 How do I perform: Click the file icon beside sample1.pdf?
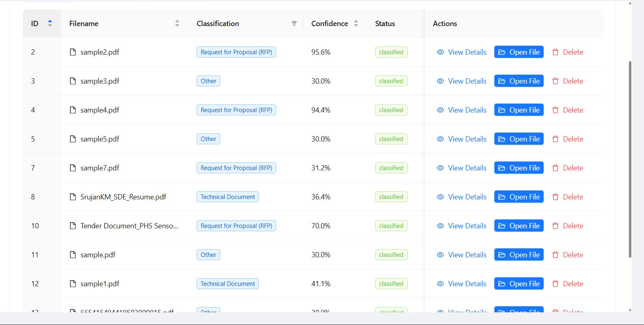pos(73,283)
